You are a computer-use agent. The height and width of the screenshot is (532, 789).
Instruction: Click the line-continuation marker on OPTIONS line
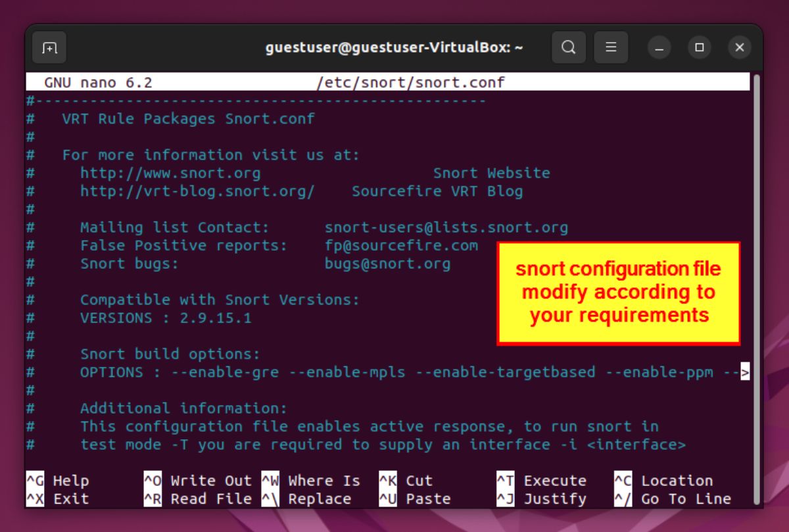point(746,372)
